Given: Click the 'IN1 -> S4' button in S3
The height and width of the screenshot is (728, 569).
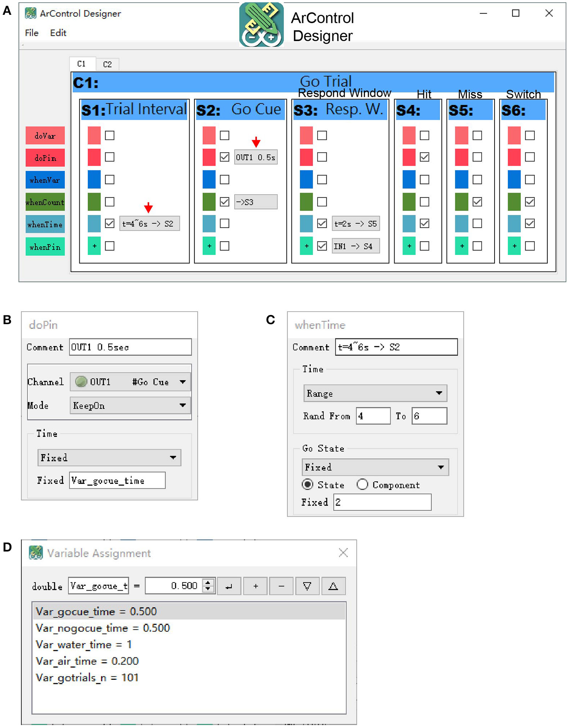Looking at the screenshot, I should pos(356,246).
